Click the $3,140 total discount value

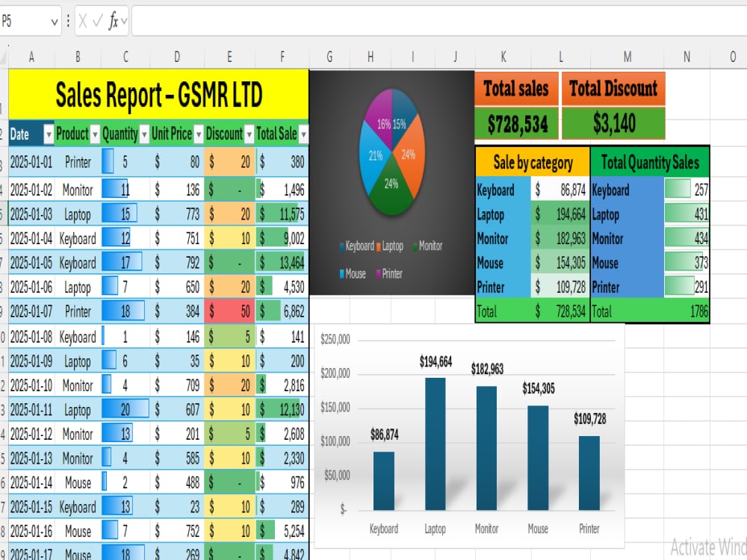click(613, 124)
